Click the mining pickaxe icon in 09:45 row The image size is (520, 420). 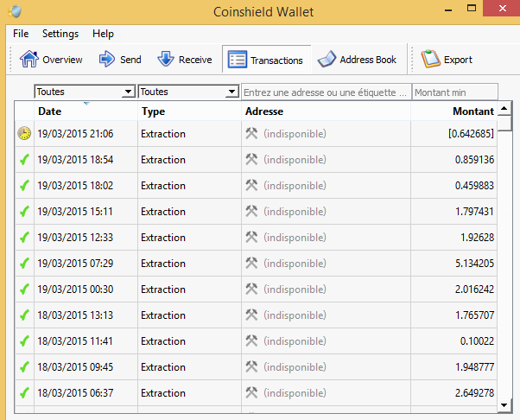251,366
